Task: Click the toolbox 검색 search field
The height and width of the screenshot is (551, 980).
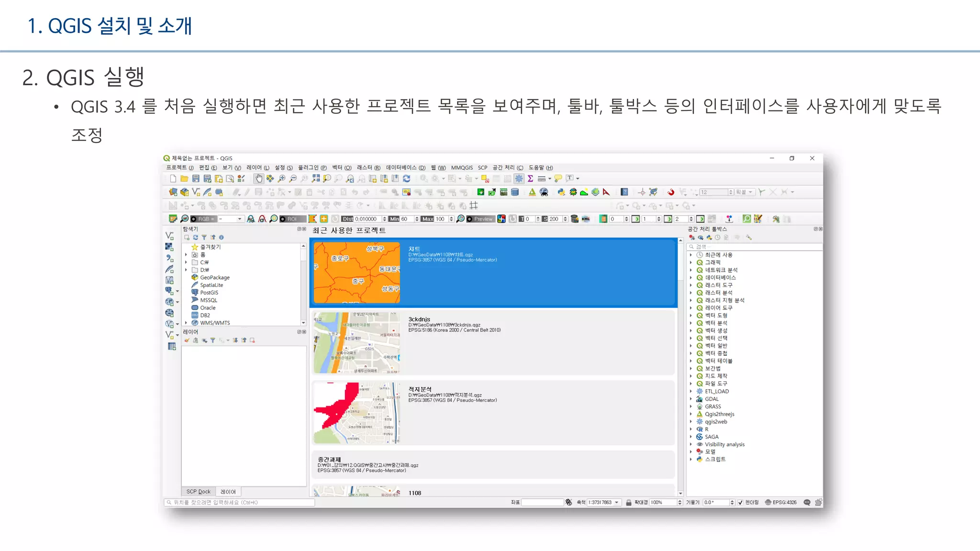Action: pos(754,247)
